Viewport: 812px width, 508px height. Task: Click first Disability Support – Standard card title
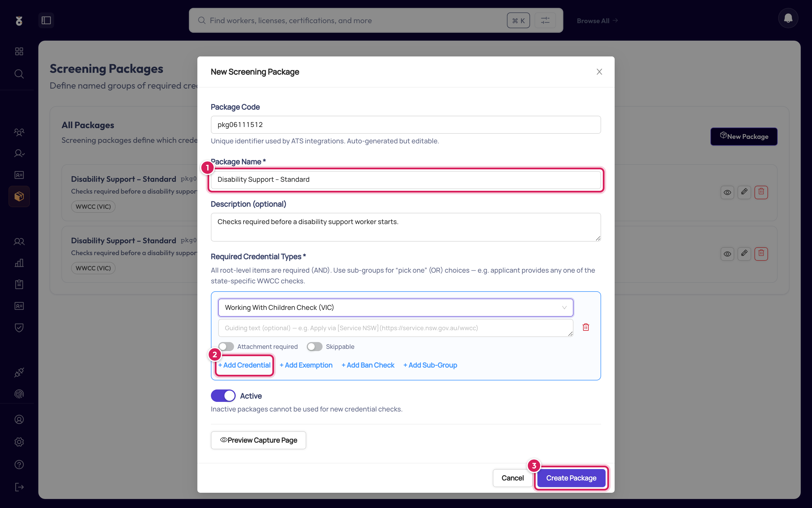pyautogui.click(x=123, y=179)
